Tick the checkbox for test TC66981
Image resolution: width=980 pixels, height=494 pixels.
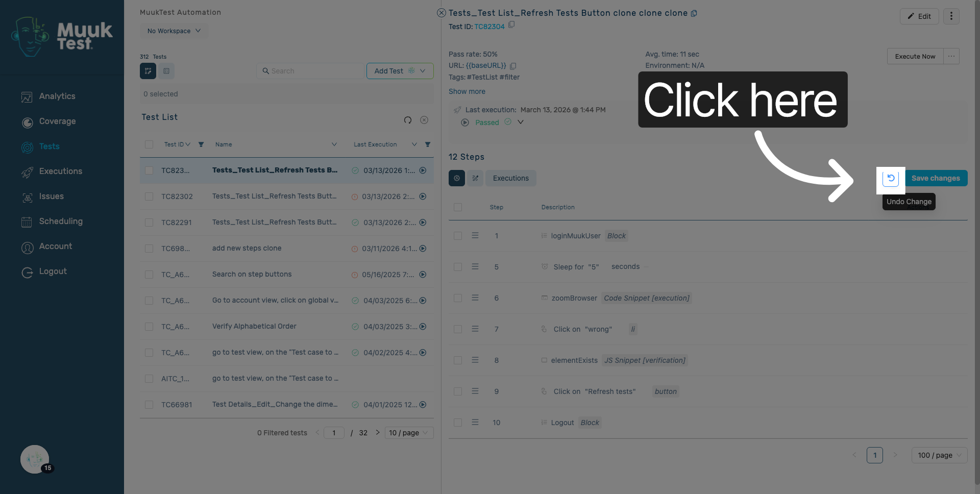click(x=149, y=405)
